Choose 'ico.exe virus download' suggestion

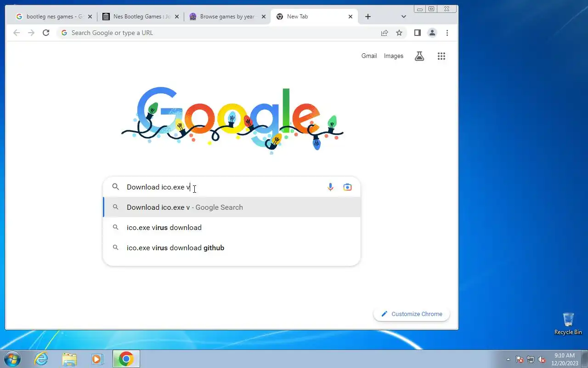click(232, 227)
